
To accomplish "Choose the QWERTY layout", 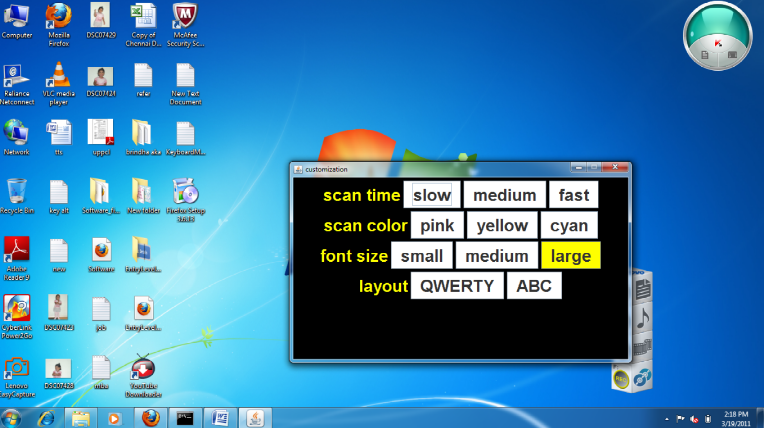I will click(456, 286).
